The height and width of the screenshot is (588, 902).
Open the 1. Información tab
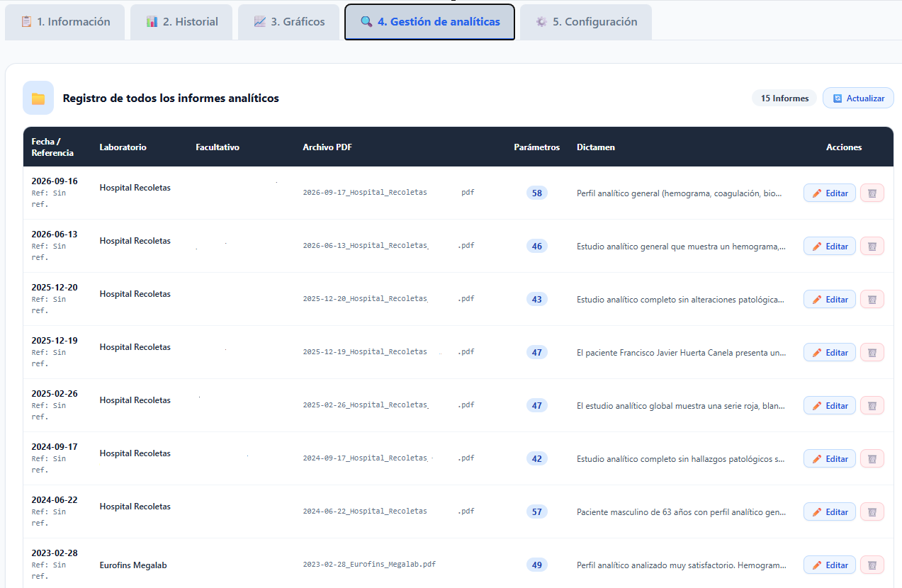tap(65, 22)
